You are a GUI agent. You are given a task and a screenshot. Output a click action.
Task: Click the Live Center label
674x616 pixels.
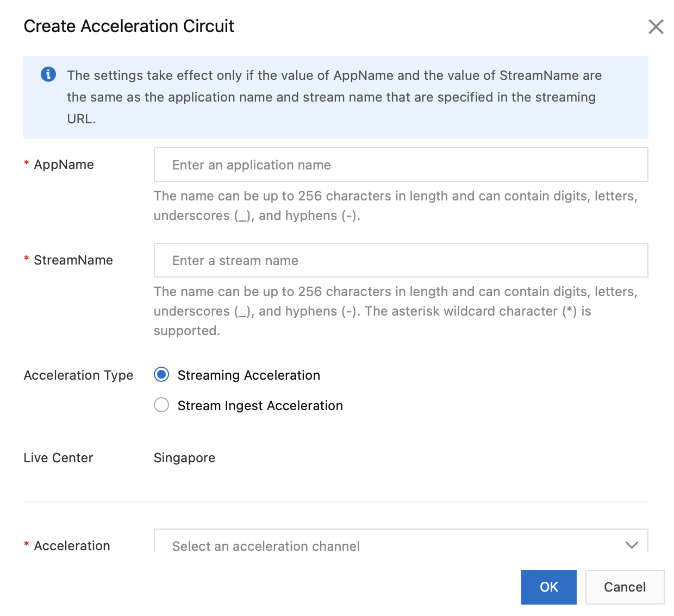click(58, 458)
